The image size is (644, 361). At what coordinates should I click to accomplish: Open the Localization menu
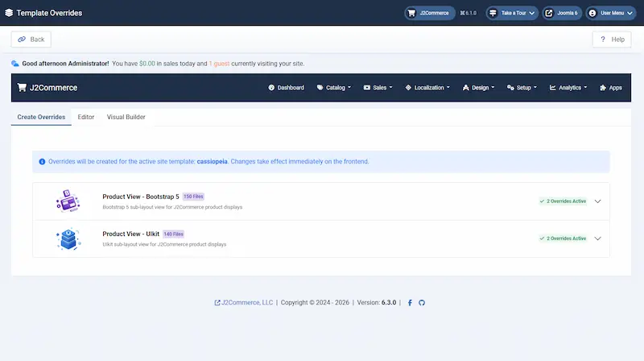tap(427, 88)
